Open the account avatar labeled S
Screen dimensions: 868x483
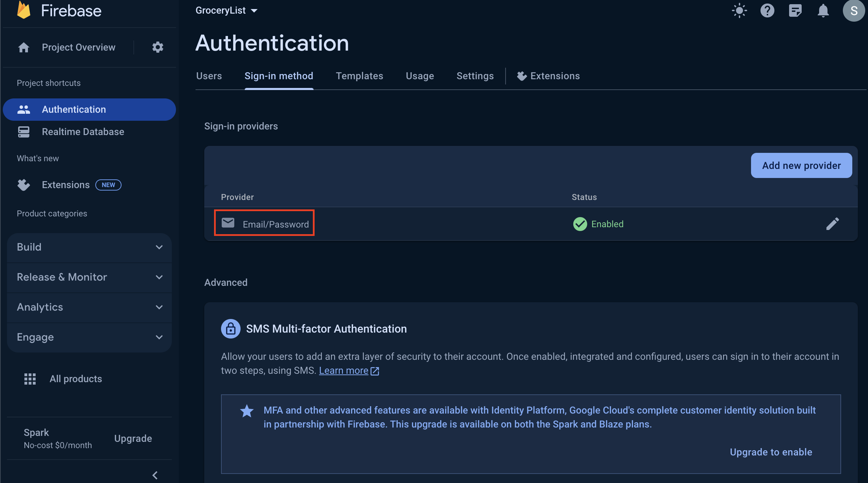pyautogui.click(x=854, y=11)
